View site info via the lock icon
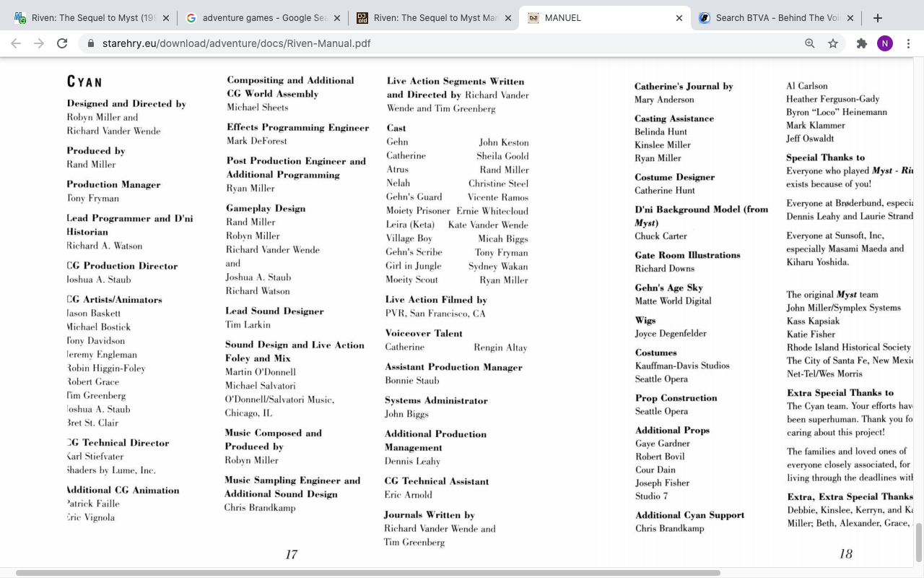The width and height of the screenshot is (924, 578). pos(91,43)
